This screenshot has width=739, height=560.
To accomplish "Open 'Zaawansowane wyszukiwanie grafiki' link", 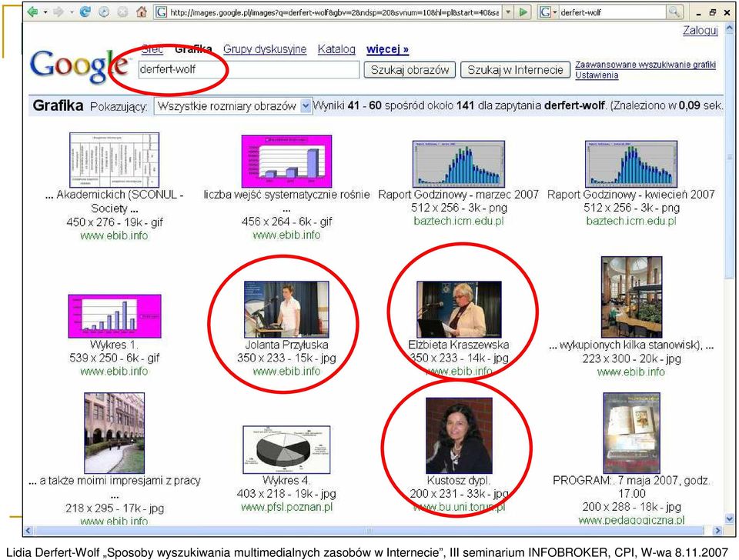I will click(645, 65).
